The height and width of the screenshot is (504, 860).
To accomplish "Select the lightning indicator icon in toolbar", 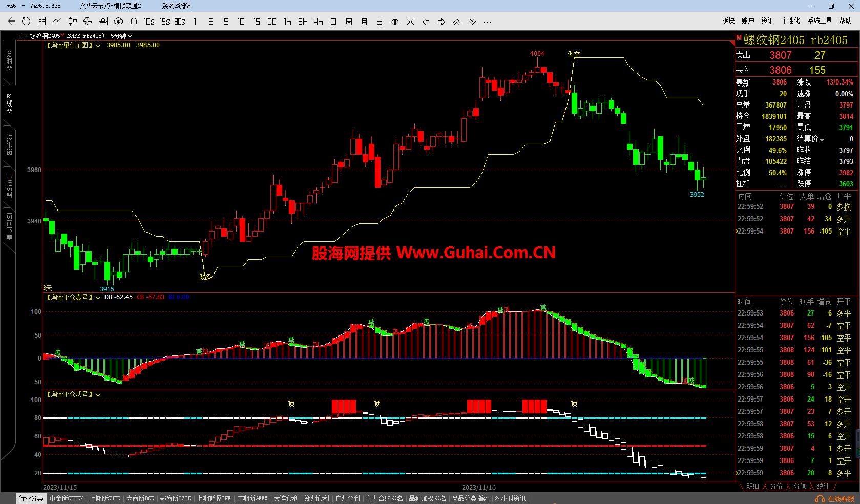I will [87, 22].
